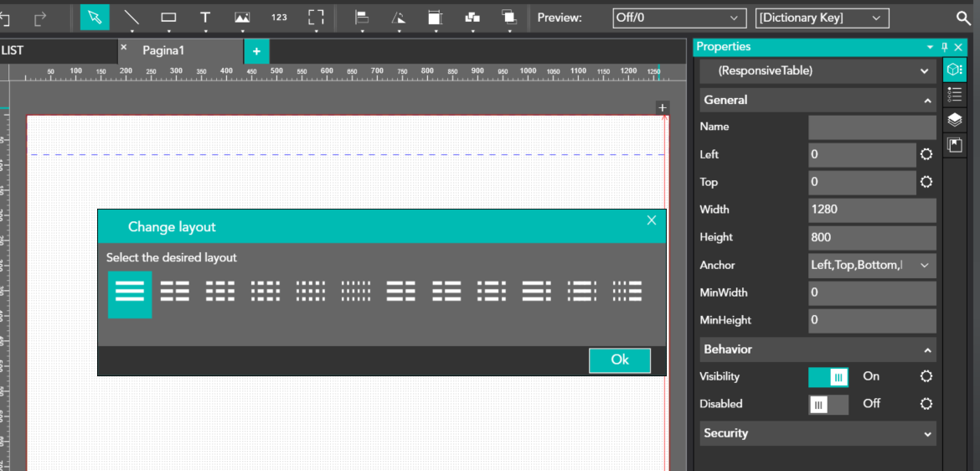
Task: Click the Name input field
Action: point(872,127)
